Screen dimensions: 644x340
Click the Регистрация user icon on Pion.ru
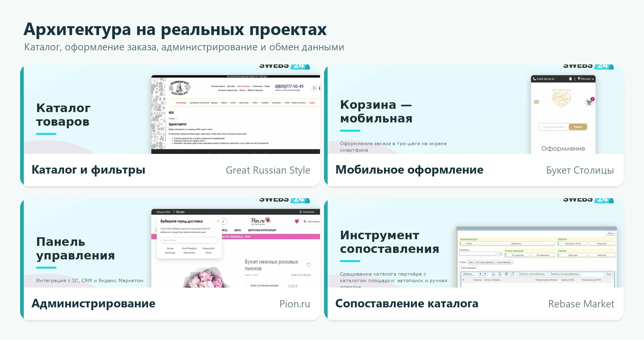pos(300,212)
